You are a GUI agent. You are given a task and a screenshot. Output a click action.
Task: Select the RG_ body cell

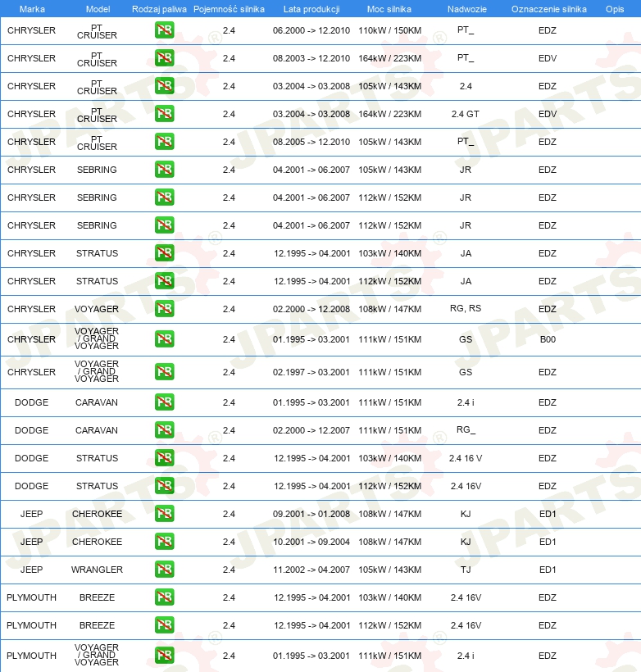click(x=466, y=429)
